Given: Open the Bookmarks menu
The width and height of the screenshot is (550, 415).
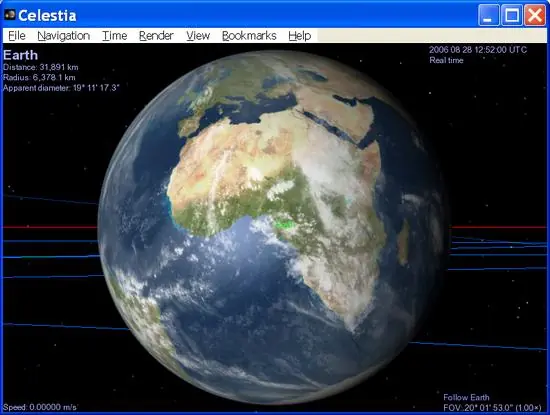Looking at the screenshot, I should tap(249, 36).
